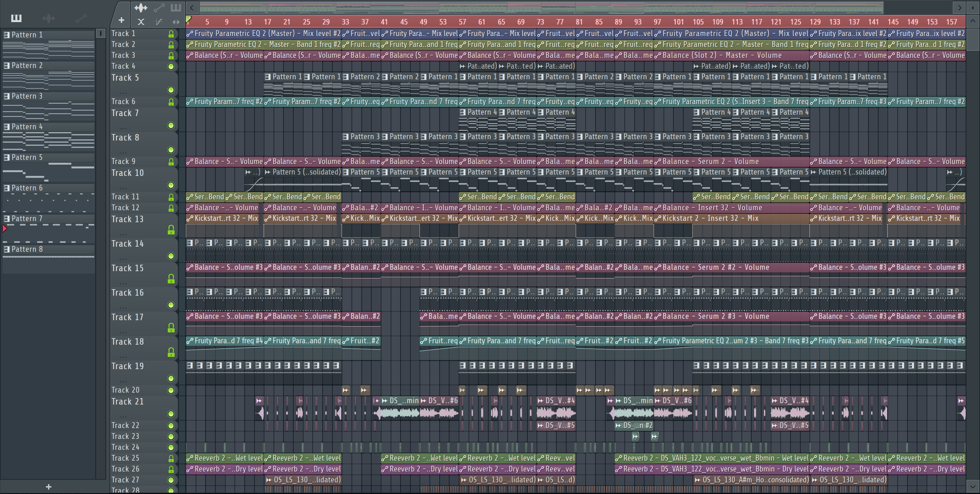Screen dimensions: 980x494
Task: Show patterns in the picker panel (piano icon)
Action: click(x=16, y=18)
